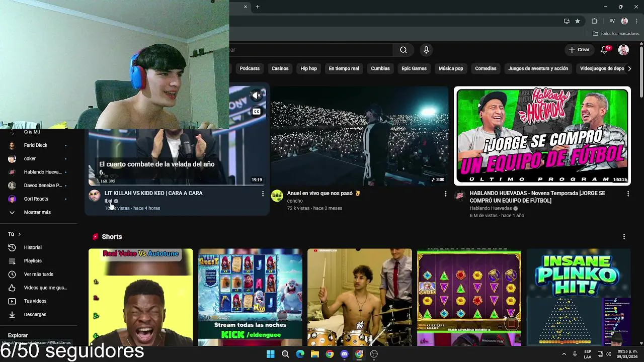The height and width of the screenshot is (362, 644).
Task: Click the Ibai channel avatar
Action: (95, 196)
